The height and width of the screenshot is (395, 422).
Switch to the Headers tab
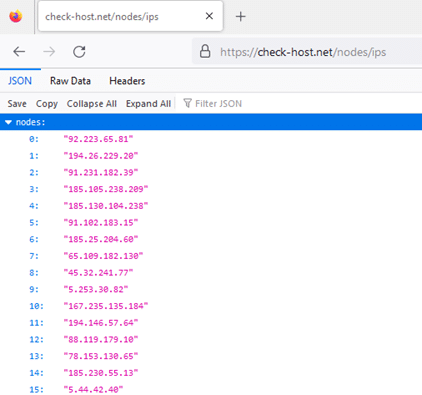click(127, 81)
